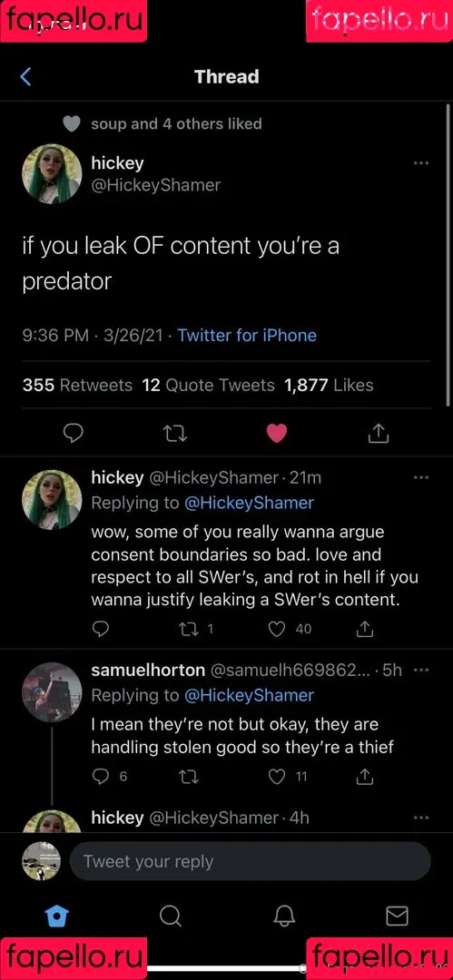Retweet samuelhorton's reply
Image resolution: width=453 pixels, height=980 pixels.
pos(188,777)
